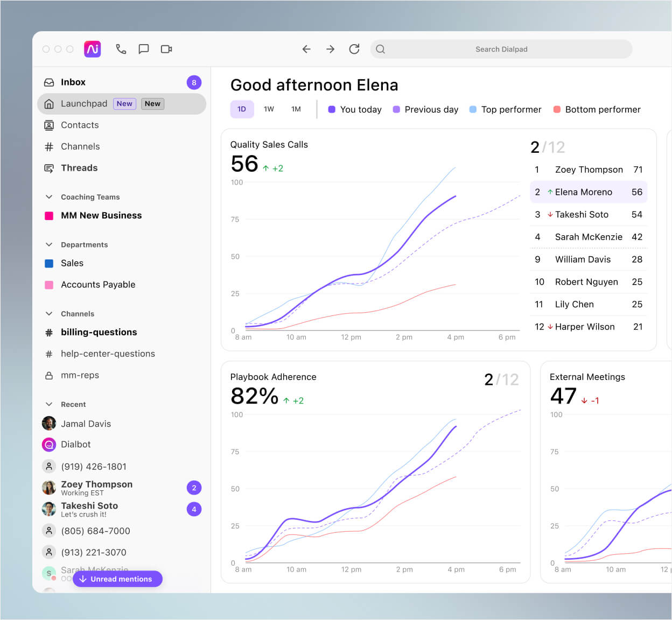672x620 pixels.
Task: Collapse the Recent section
Action: 49,404
